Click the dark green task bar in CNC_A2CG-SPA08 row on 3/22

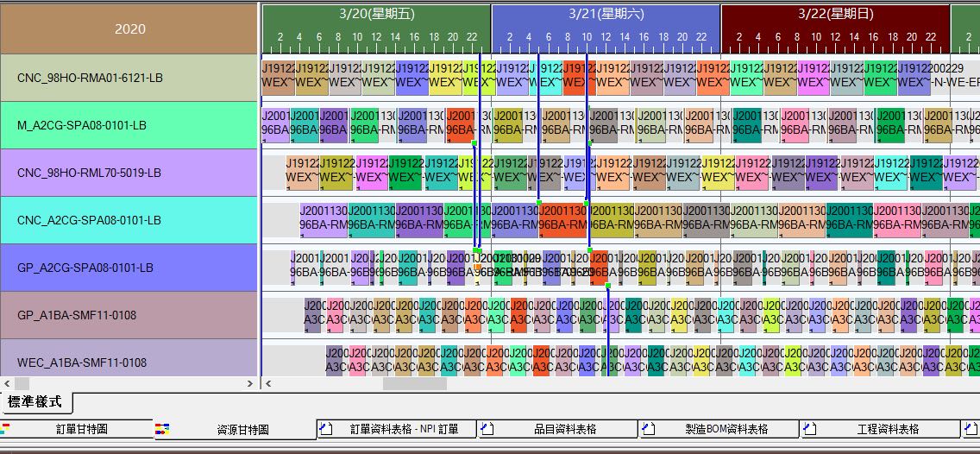(x=849, y=220)
